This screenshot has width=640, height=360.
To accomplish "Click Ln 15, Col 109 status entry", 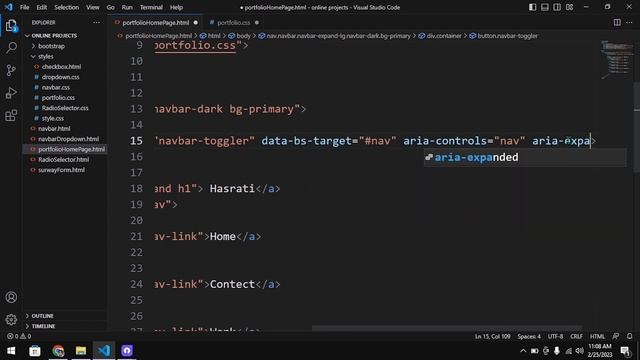I will click(x=492, y=336).
